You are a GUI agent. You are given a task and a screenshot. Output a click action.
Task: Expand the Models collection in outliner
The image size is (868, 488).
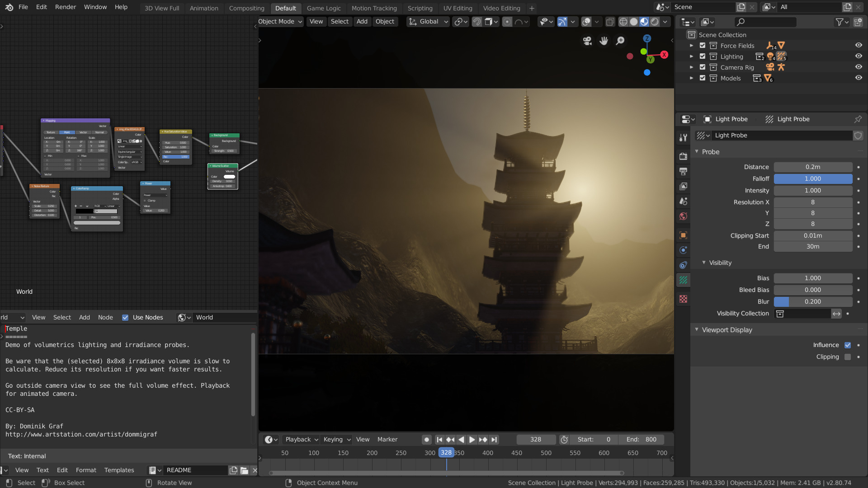click(x=691, y=78)
